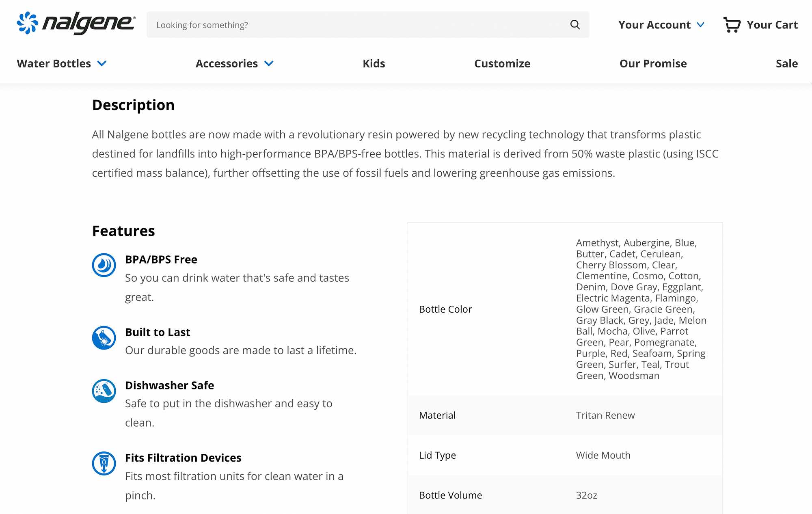Click the BPA/BPS Free feature icon

tap(104, 265)
